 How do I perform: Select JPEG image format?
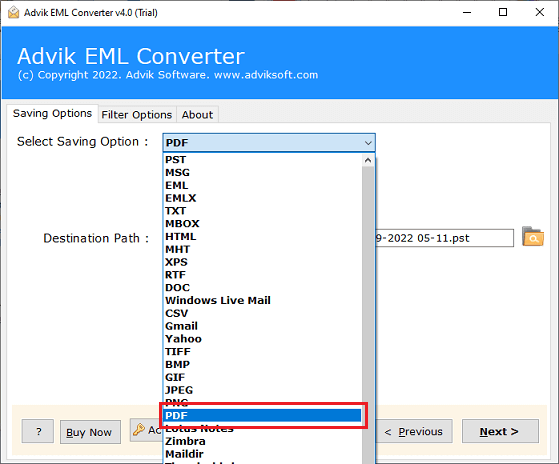coord(262,390)
